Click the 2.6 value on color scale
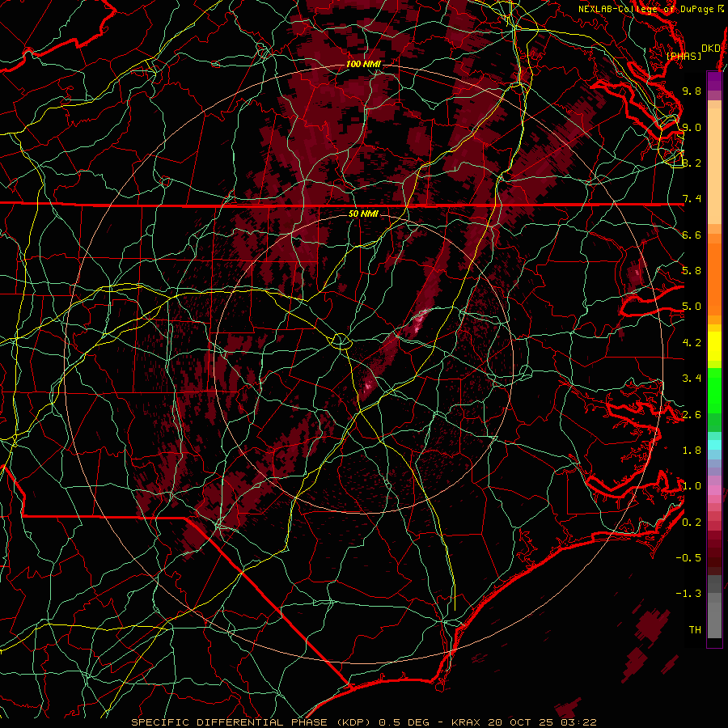The image size is (728, 728). point(692,415)
